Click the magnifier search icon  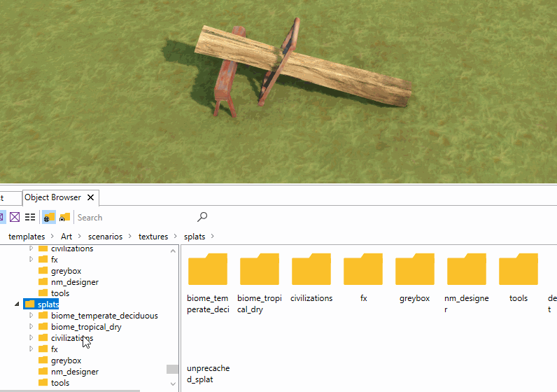pos(202,217)
